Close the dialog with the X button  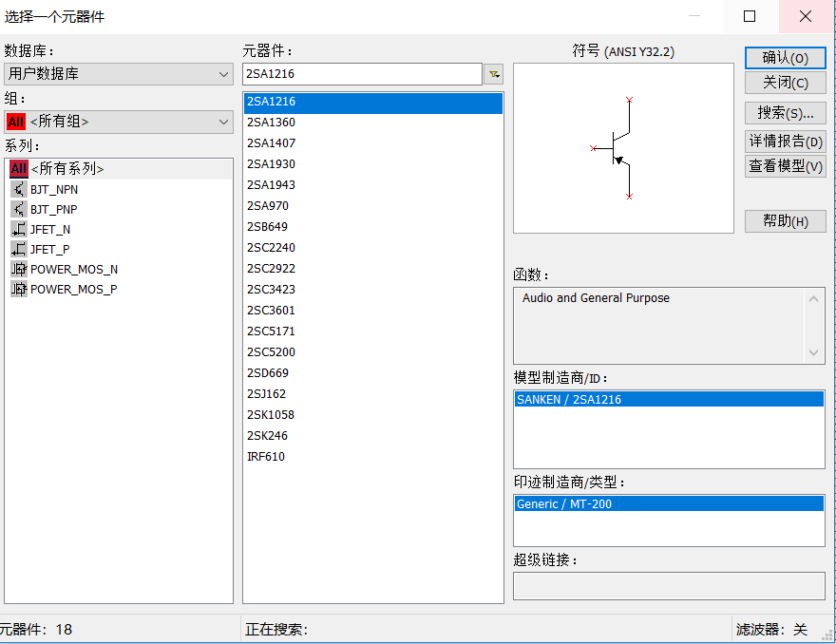pos(806,16)
